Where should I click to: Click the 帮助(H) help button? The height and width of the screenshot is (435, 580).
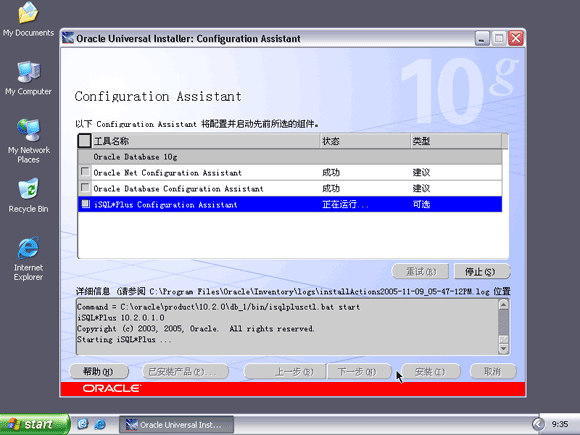(99, 371)
